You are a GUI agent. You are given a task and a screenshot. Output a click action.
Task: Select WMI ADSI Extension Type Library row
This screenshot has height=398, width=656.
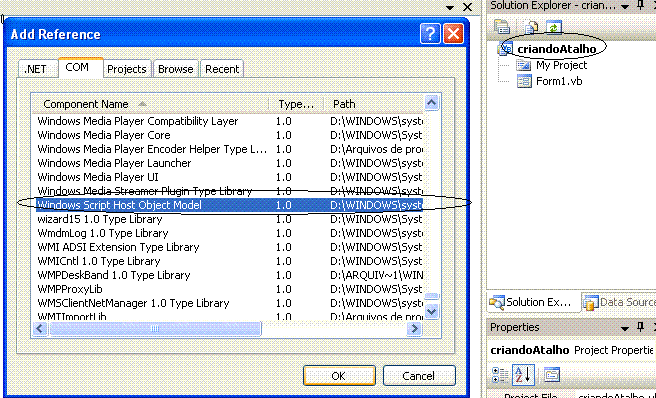pyautogui.click(x=229, y=247)
